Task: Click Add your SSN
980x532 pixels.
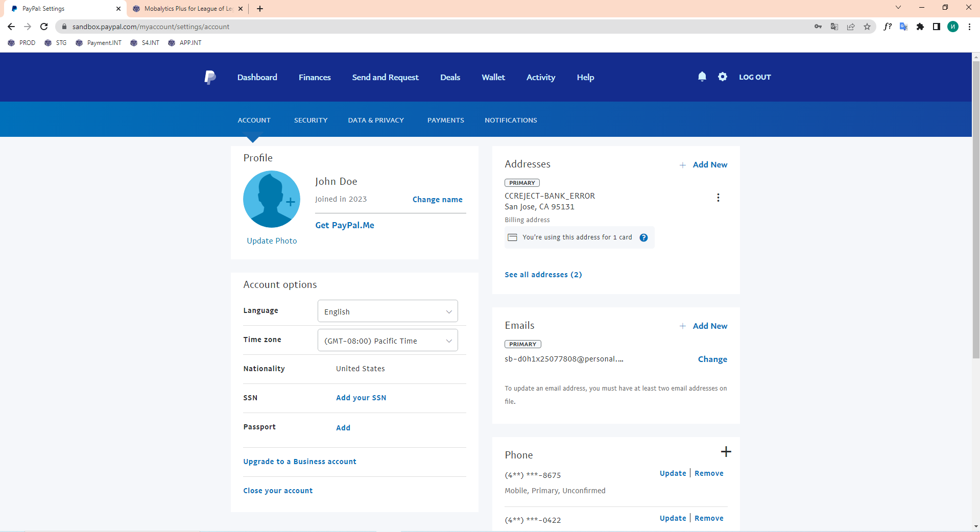Action: pyautogui.click(x=361, y=398)
